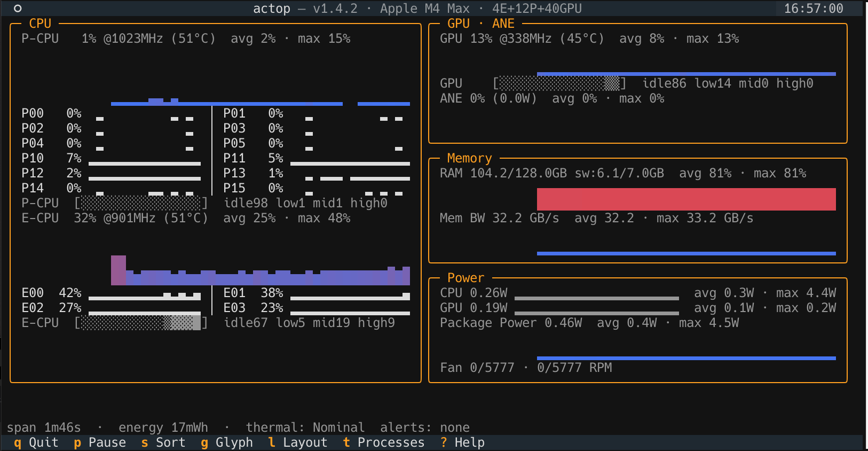Click the energy 17mWh status

[x=163, y=427]
